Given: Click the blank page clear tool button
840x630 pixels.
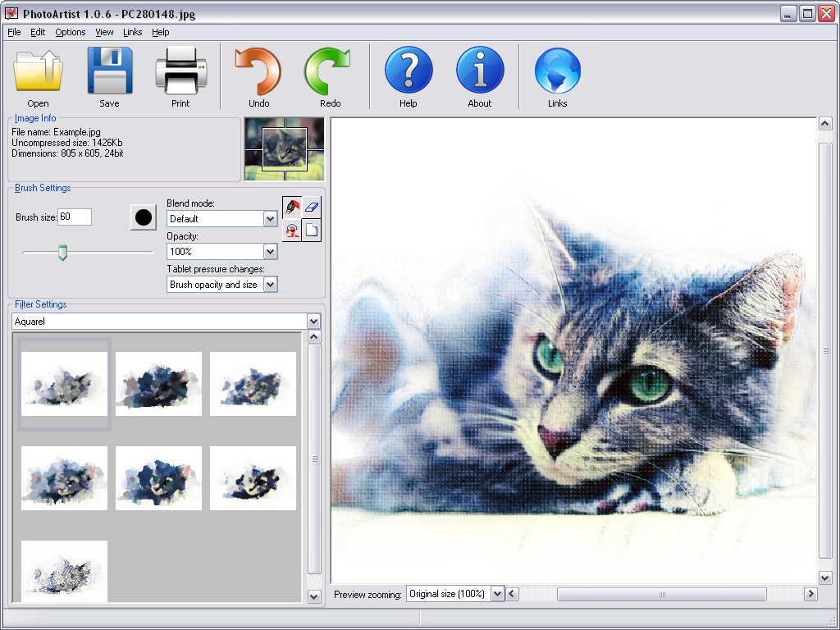Looking at the screenshot, I should point(312,231).
